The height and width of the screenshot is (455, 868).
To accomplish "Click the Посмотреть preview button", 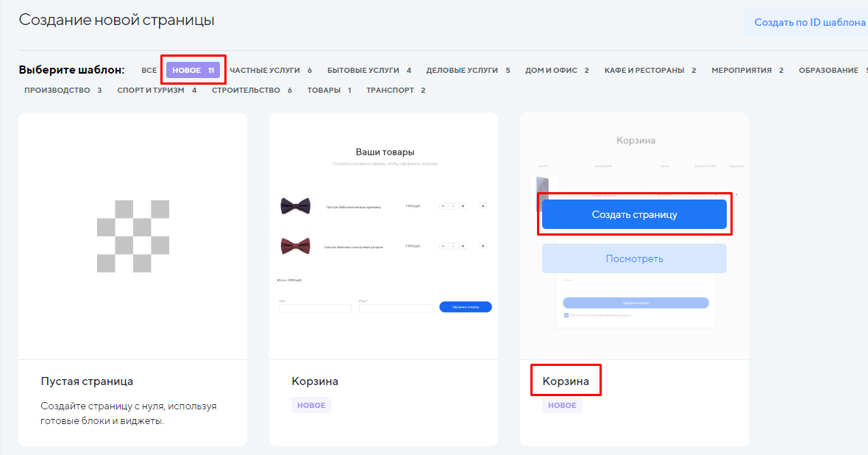I will pyautogui.click(x=634, y=258).
